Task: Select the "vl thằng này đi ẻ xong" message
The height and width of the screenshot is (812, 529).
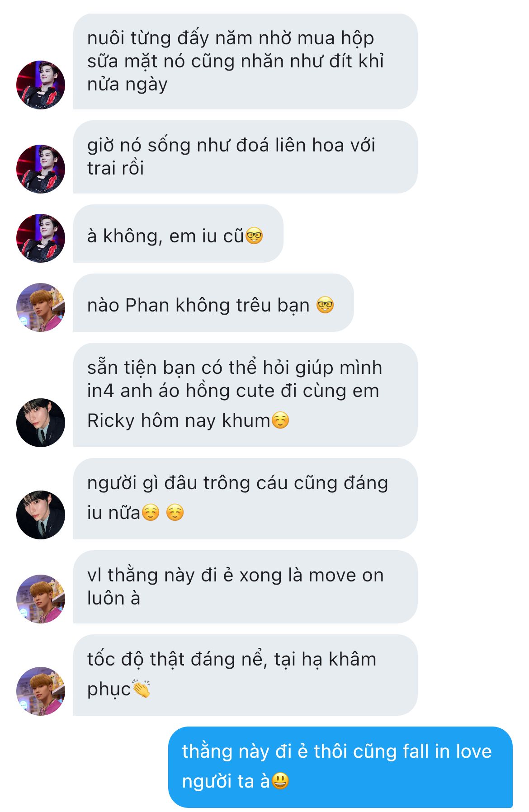Action: (245, 587)
